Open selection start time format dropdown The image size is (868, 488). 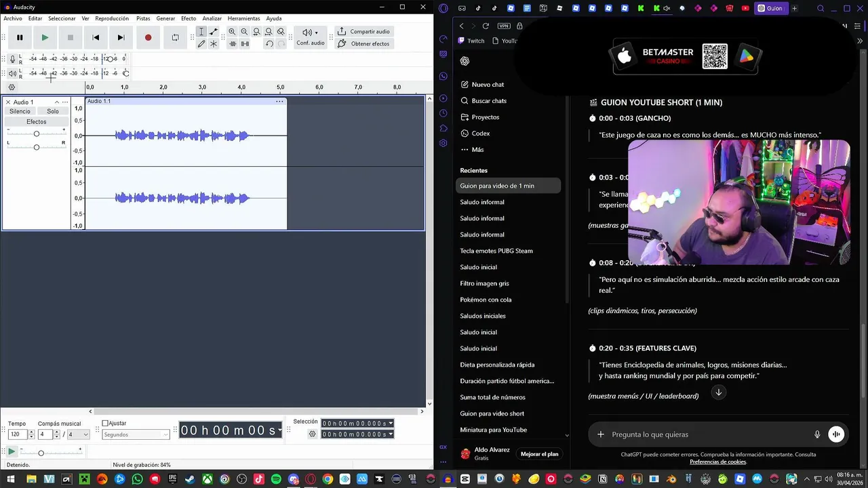coord(391,423)
